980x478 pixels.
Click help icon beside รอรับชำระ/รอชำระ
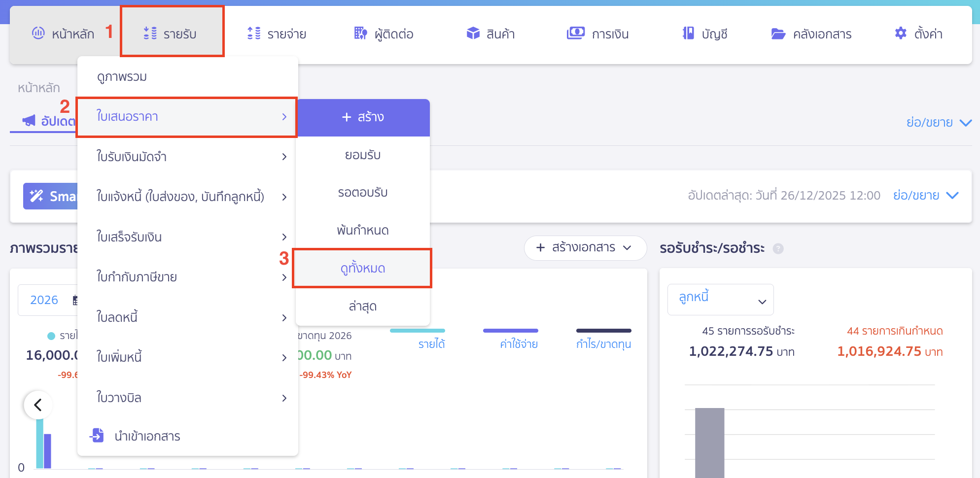(x=778, y=249)
